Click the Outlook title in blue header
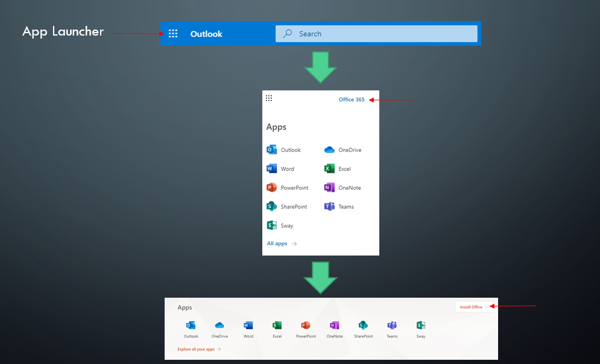 tap(206, 34)
